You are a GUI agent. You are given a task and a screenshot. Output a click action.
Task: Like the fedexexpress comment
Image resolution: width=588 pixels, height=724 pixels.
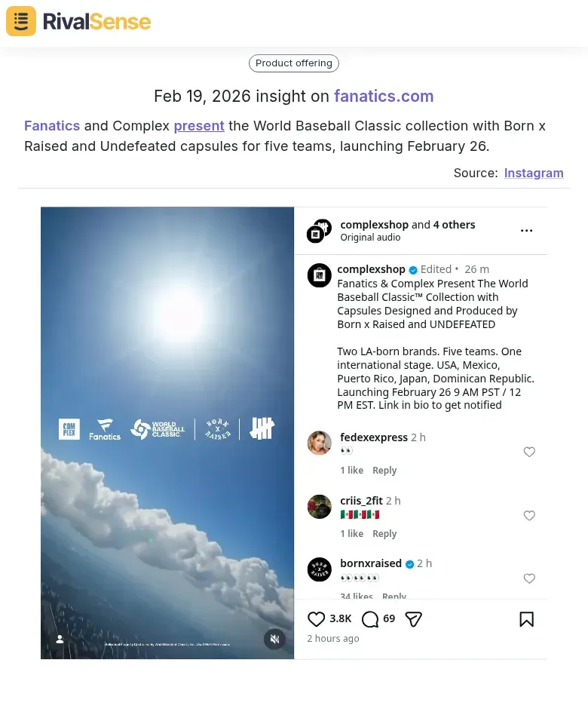(x=529, y=452)
